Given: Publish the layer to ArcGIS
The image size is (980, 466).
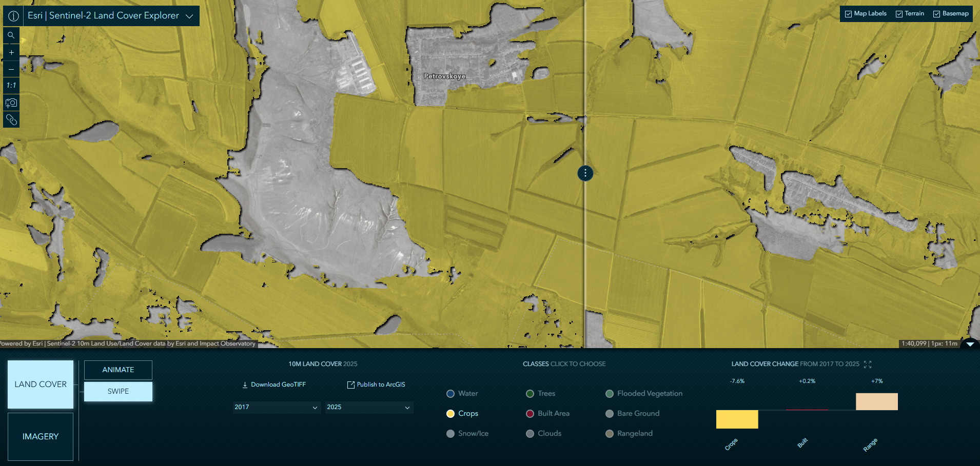Looking at the screenshot, I should pyautogui.click(x=376, y=384).
